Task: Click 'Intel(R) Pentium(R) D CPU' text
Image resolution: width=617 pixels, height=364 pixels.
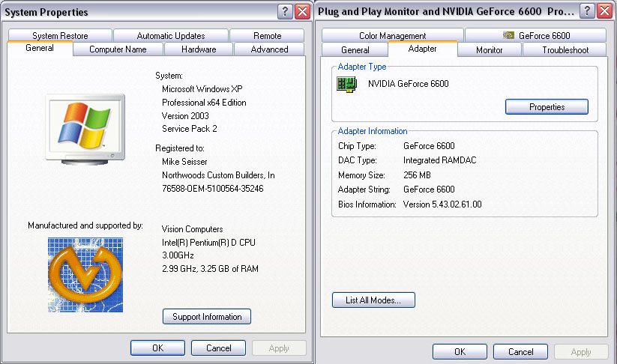Action: (x=208, y=243)
